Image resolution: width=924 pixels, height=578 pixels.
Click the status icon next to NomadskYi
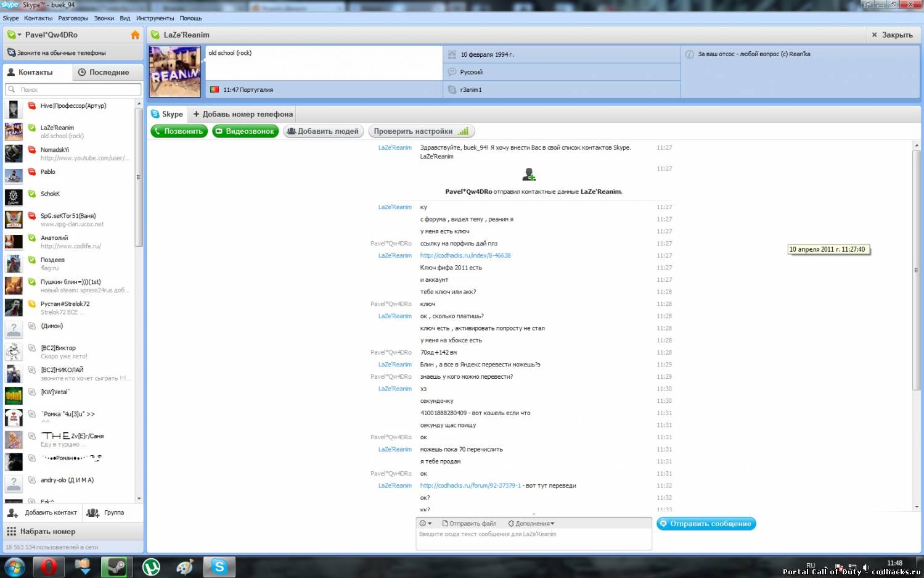[32, 150]
